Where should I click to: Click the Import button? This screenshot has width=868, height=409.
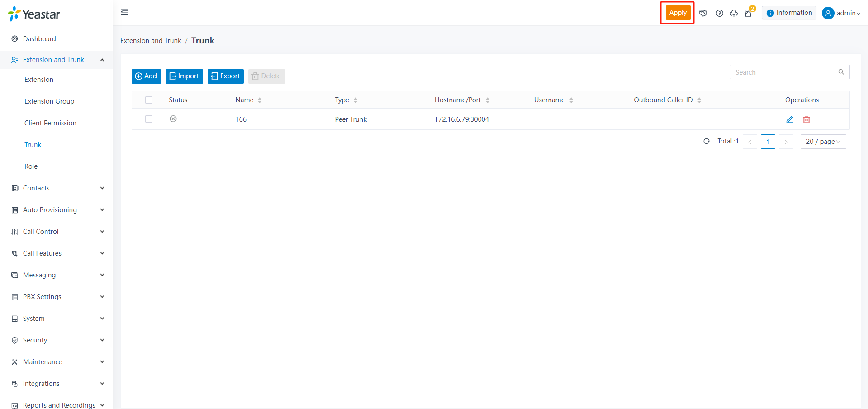(x=184, y=76)
